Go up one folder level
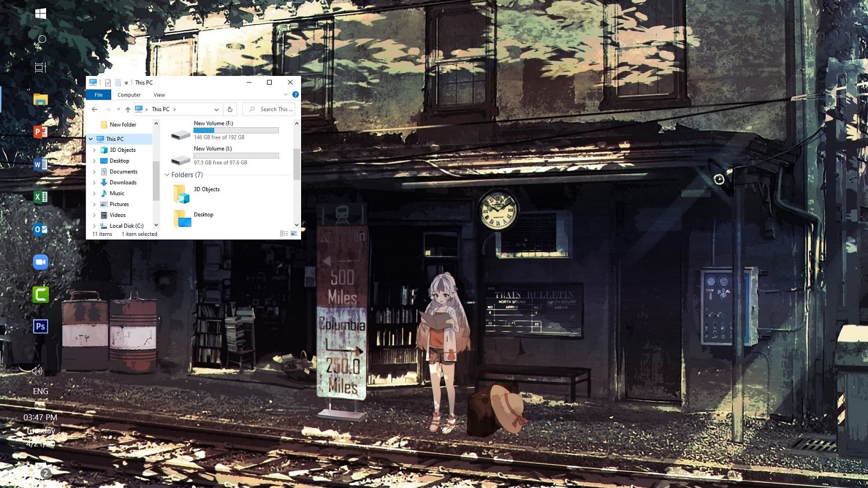 128,110
